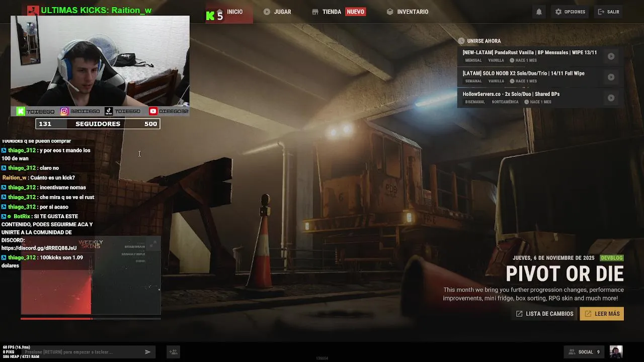Click the people icon beside SOCIAL

tap(572, 352)
